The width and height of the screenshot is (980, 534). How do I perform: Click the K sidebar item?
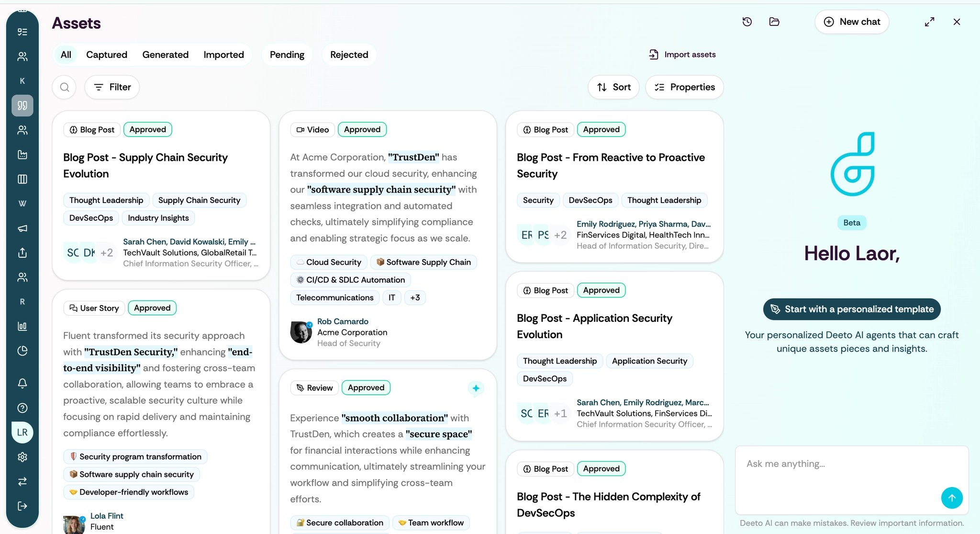[x=22, y=81]
